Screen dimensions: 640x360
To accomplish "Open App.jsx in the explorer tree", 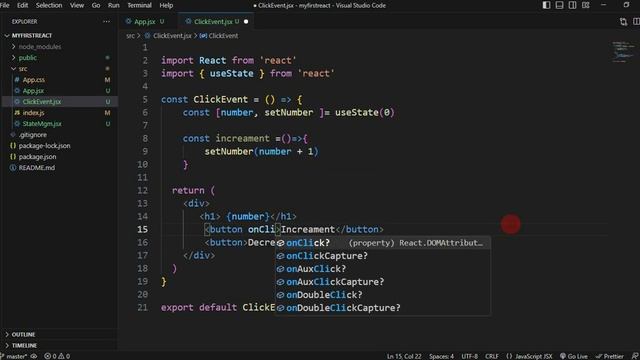I will [x=59, y=91].
